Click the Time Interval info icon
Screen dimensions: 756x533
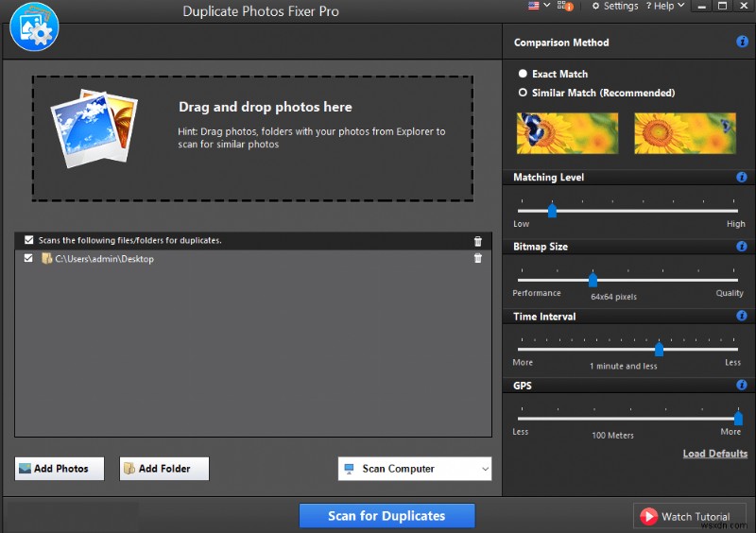(x=742, y=316)
